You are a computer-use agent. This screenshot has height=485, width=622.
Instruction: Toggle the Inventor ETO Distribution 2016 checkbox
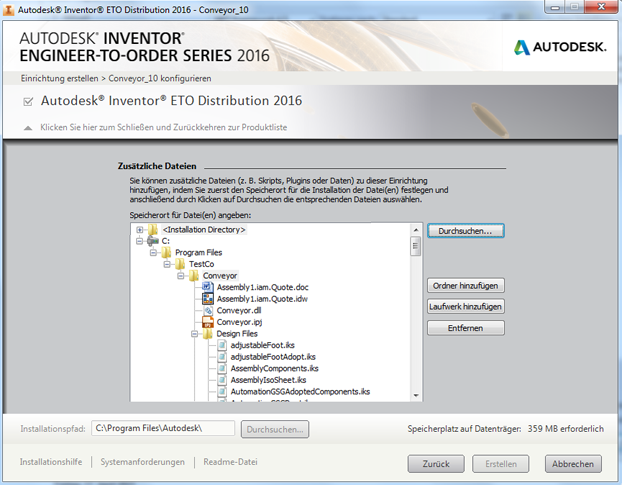28,102
